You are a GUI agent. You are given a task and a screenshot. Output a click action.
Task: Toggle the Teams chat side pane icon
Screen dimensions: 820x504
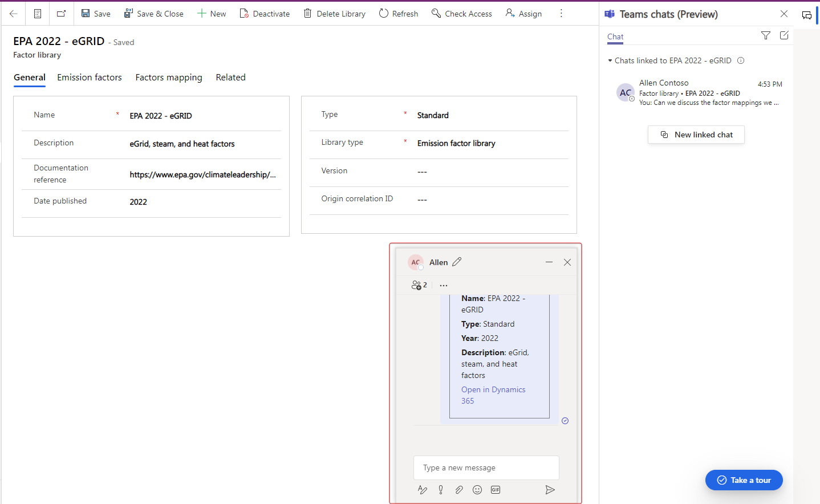point(807,15)
